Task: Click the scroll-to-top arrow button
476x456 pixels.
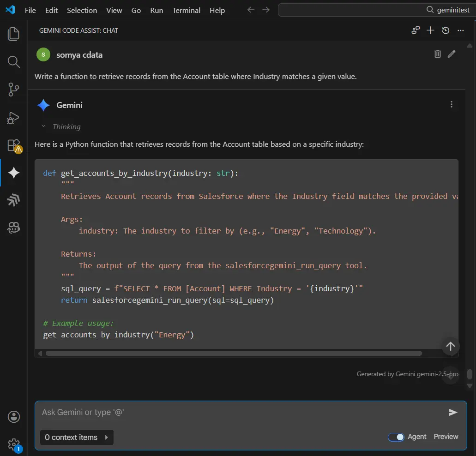Action: [451, 346]
